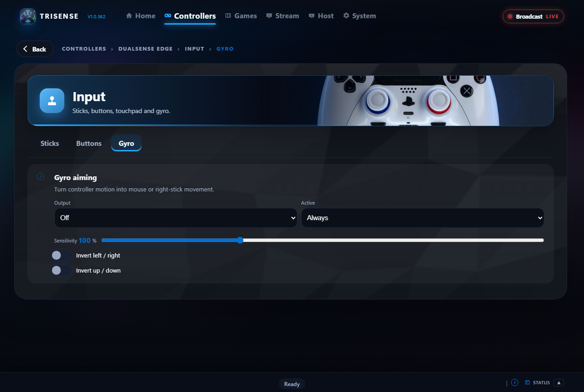Viewport: 584px width, 392px height.
Task: Click the Ready status indicator
Action: coord(292,384)
